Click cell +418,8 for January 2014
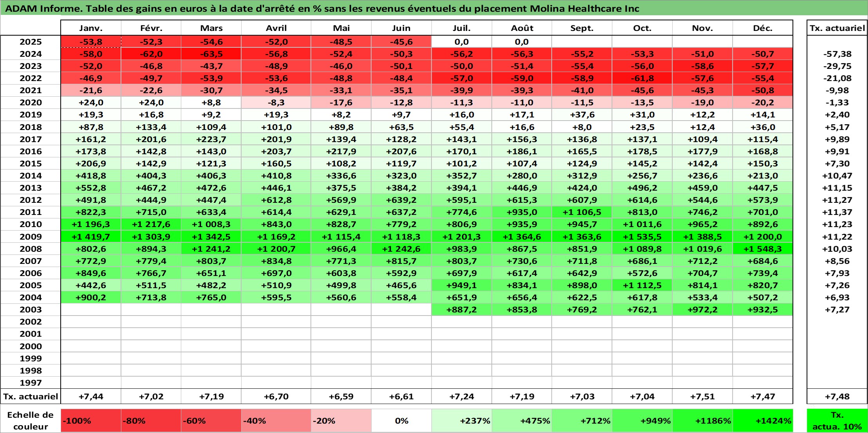Viewport: 868px width, 433px height. [x=91, y=176]
